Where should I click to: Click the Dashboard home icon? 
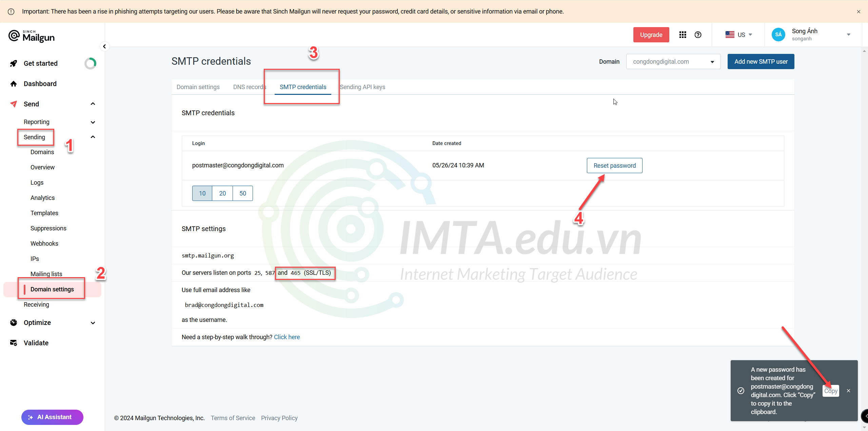(x=14, y=84)
